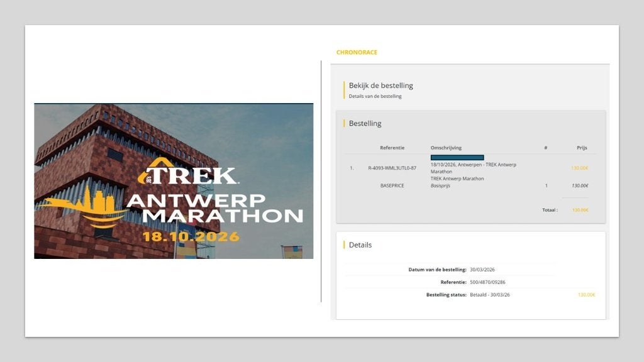Click the 'Totaal :' label

coord(550,210)
